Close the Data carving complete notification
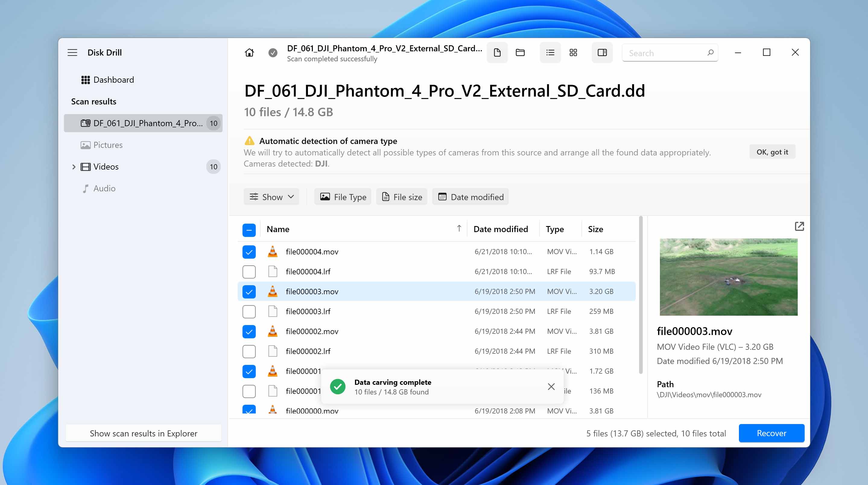Viewport: 868px width, 485px height. [551, 387]
